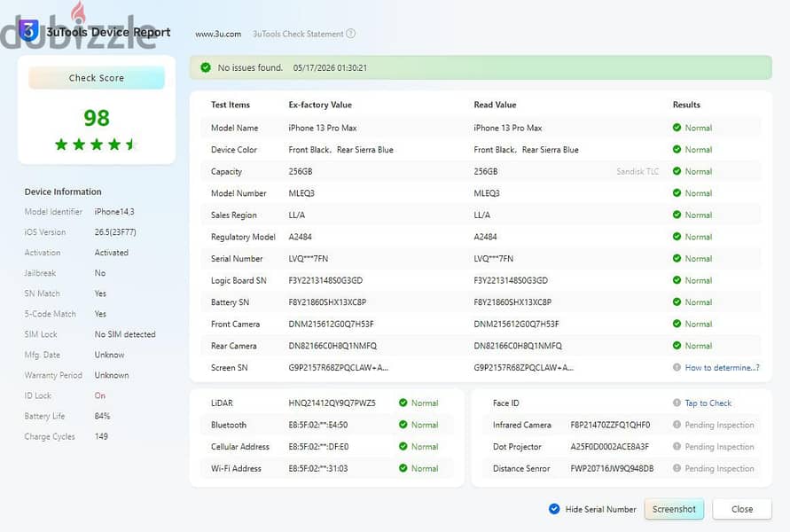790x532 pixels.
Task: Click the Face ID 'Tap to Check' link
Action: tap(708, 403)
